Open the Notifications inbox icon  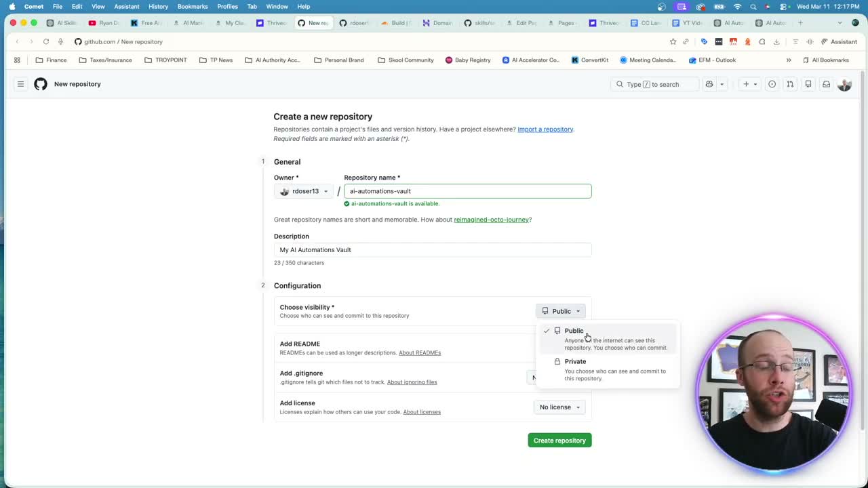pyautogui.click(x=826, y=84)
